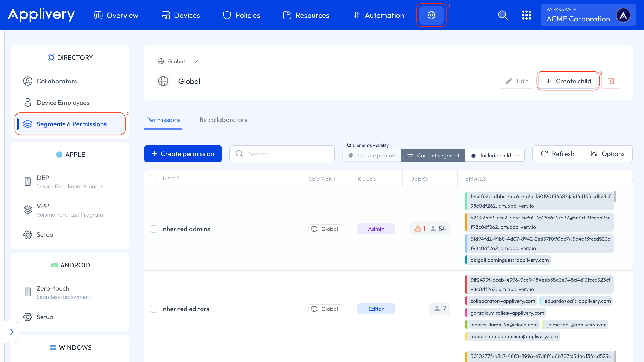The width and height of the screenshot is (644, 362).
Task: Open the Policies section
Action: click(247, 15)
